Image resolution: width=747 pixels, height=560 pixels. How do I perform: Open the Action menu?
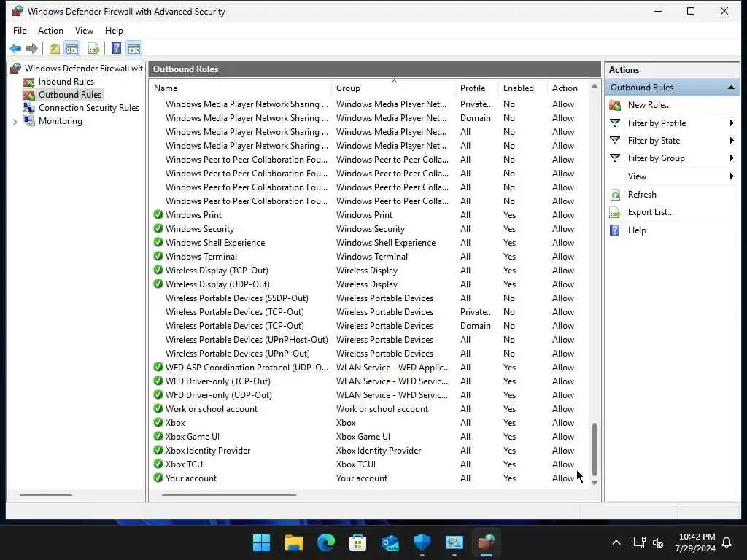50,31
